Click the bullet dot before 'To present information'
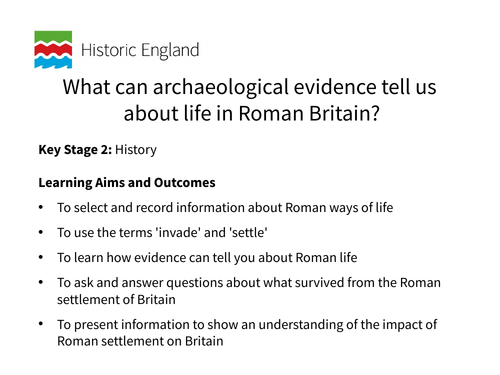 41,324
